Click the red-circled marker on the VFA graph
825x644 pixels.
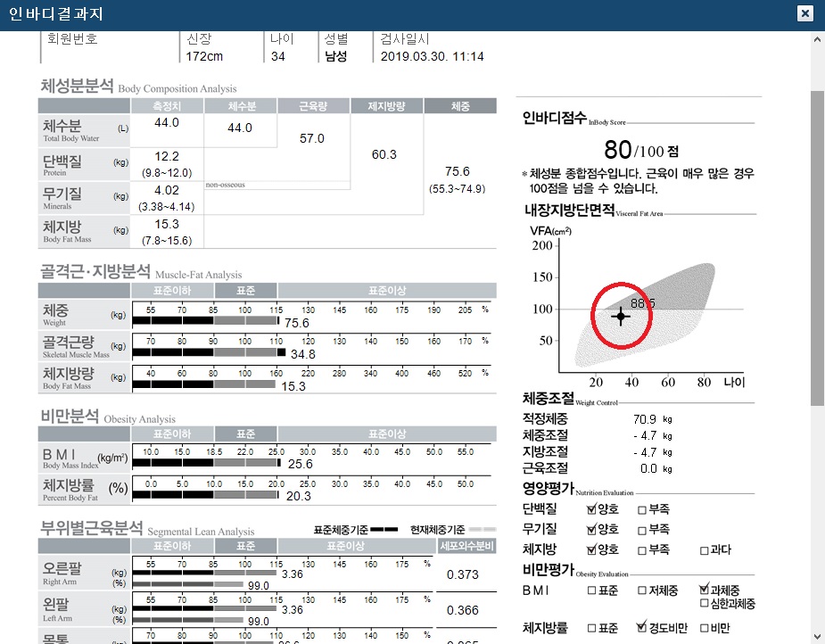tap(620, 314)
